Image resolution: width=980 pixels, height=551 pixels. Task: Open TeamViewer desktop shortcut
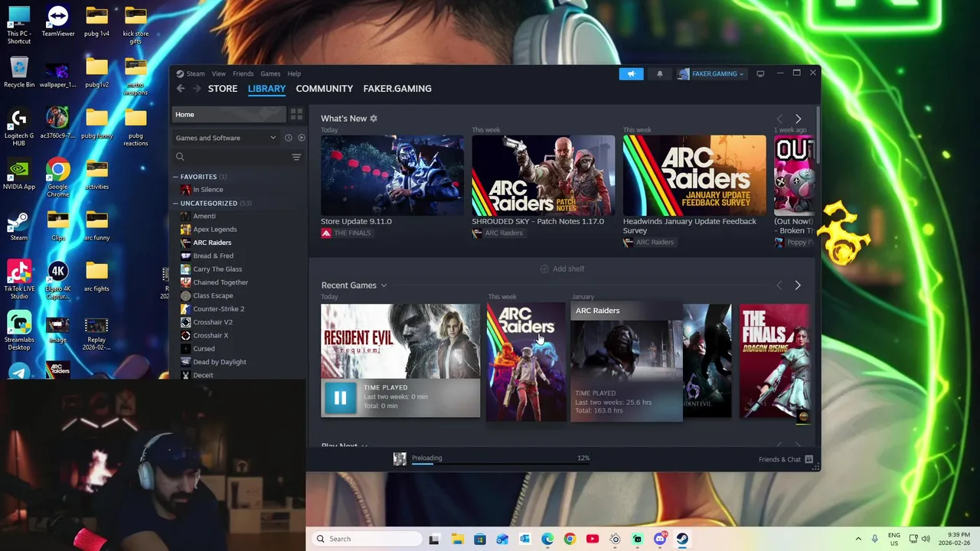[57, 21]
